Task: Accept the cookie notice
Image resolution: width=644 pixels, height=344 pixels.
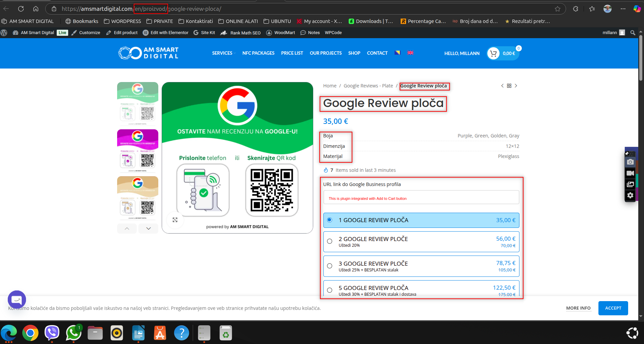Action: tap(613, 308)
